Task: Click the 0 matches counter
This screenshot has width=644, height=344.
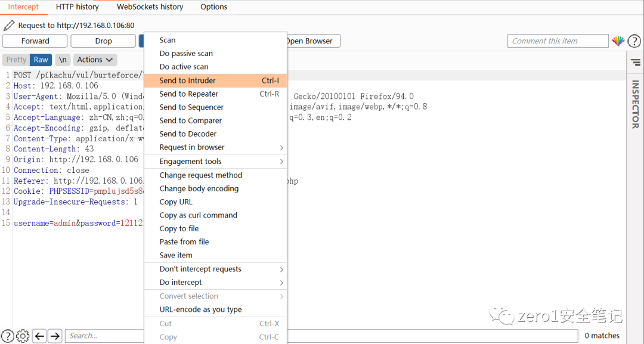Action: (602, 336)
